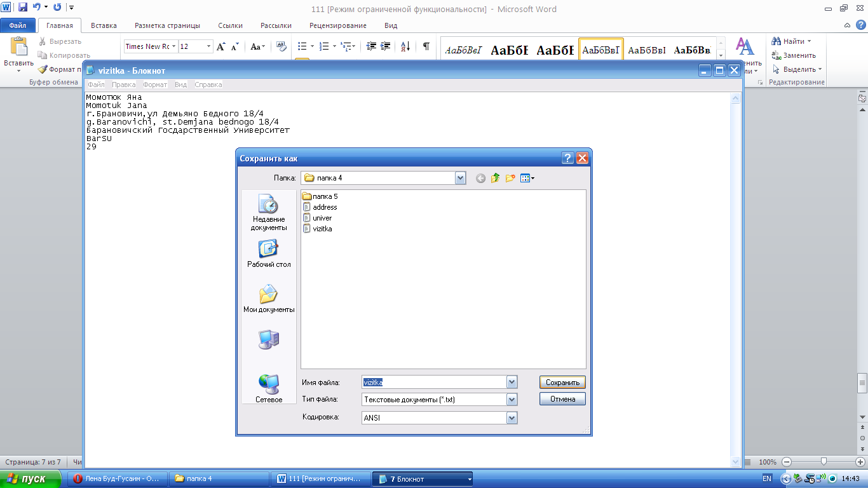The width and height of the screenshot is (868, 488).
Task: Click the numbered list icon in Word ribbon
Action: pyautogui.click(x=324, y=46)
